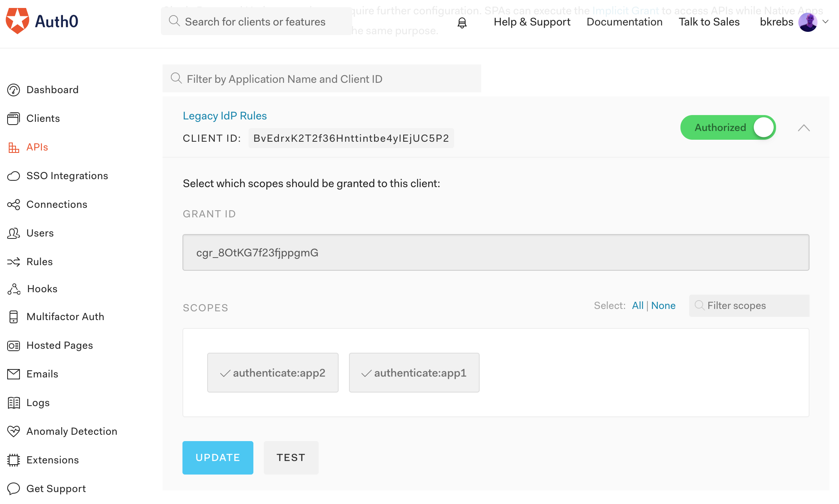Open Connections in the sidebar
The image size is (839, 504).
click(x=57, y=205)
